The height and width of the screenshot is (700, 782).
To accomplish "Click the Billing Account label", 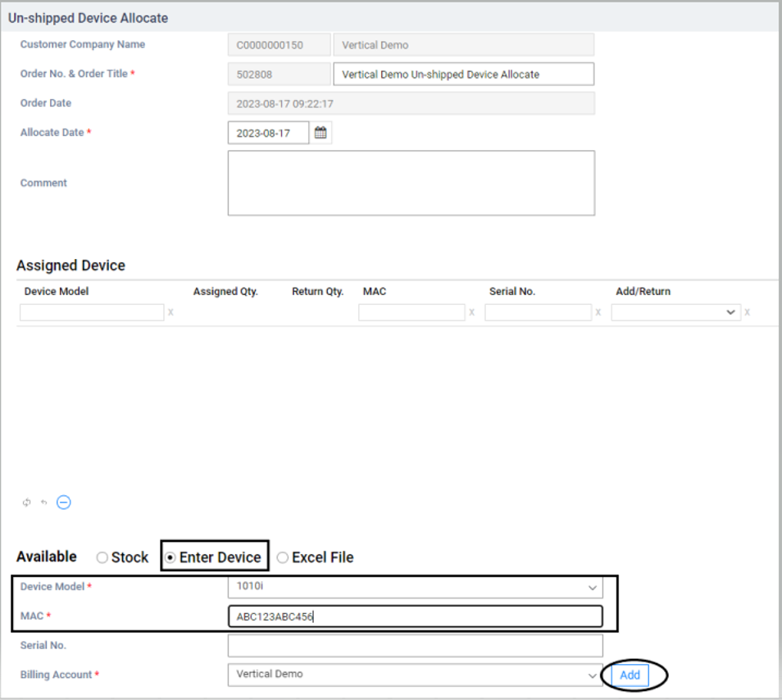I will click(x=56, y=675).
